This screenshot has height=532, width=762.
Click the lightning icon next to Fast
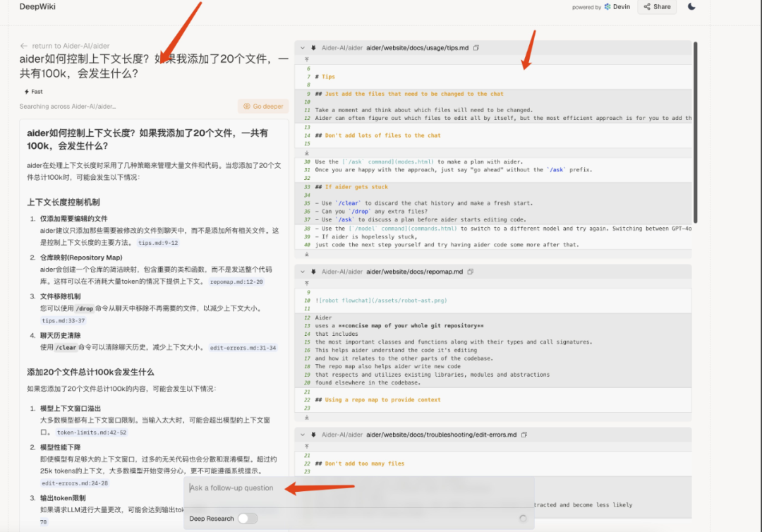[x=25, y=91]
